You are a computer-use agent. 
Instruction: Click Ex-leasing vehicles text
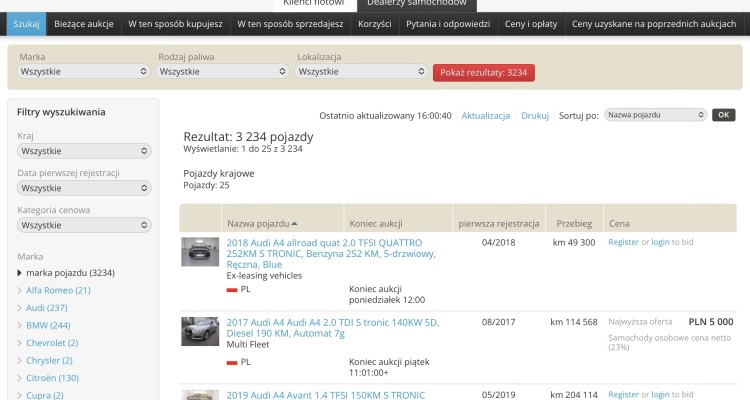[x=264, y=276]
